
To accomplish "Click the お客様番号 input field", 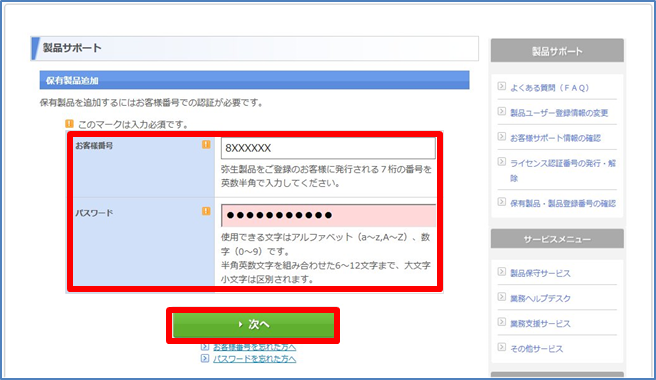I will coord(328,148).
